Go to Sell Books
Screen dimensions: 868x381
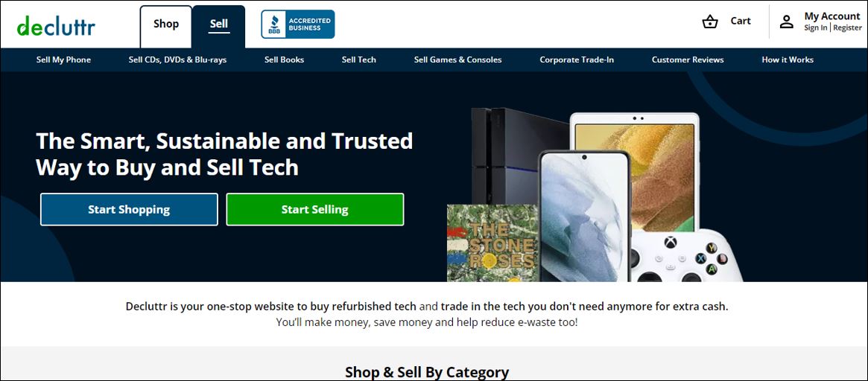pos(284,60)
